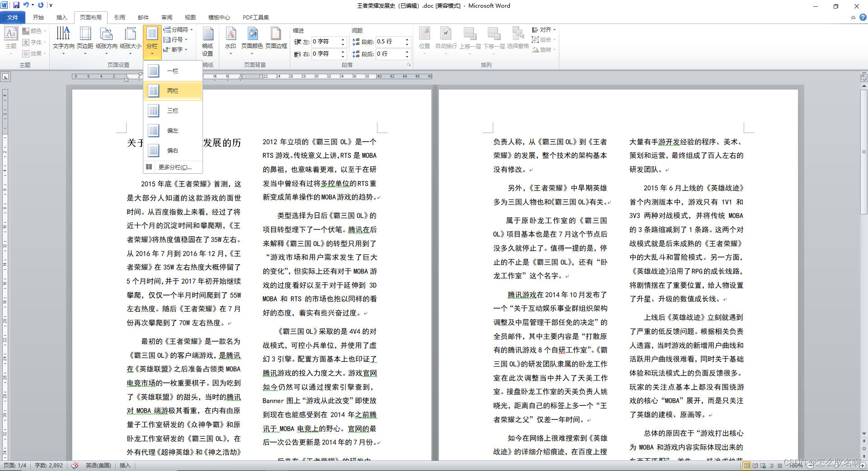The image size is (868, 471).
Task: Open Text Direction (文字方向) tool
Action: tap(63, 40)
